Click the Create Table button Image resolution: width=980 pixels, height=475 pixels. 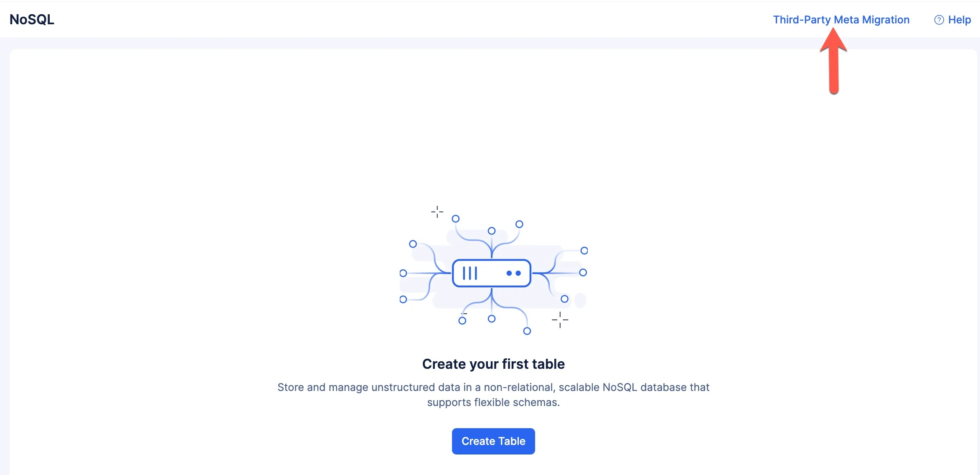[x=493, y=441]
